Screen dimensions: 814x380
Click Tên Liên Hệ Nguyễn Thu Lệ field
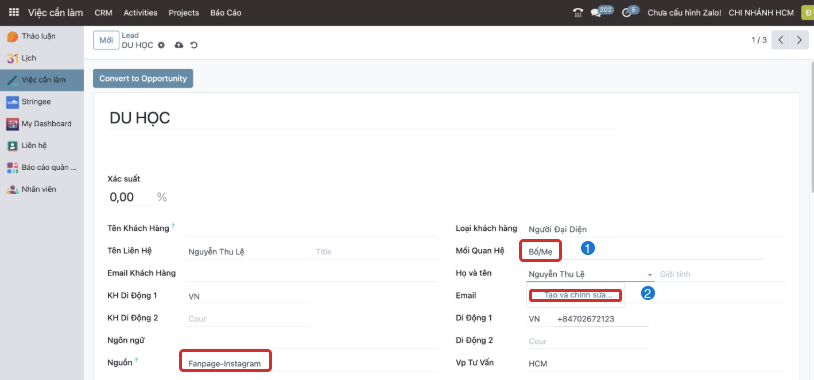pyautogui.click(x=248, y=252)
